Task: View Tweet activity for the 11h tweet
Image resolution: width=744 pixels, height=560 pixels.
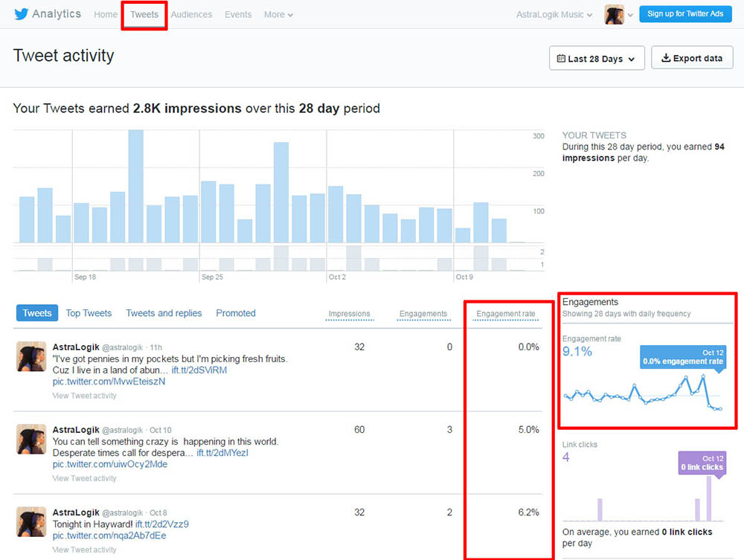Action: point(85,396)
